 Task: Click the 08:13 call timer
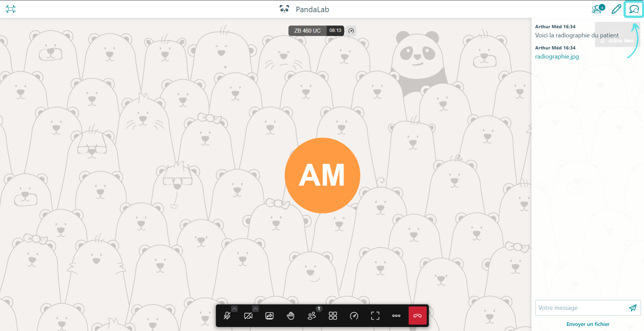point(335,31)
